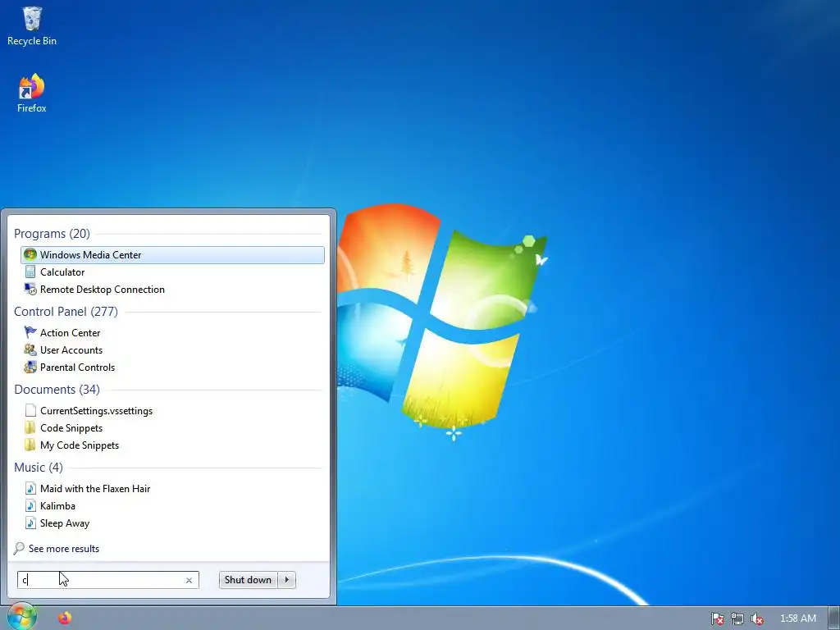This screenshot has width=840, height=630.
Task: Select Calculator text in Programs list
Action: [x=62, y=272]
